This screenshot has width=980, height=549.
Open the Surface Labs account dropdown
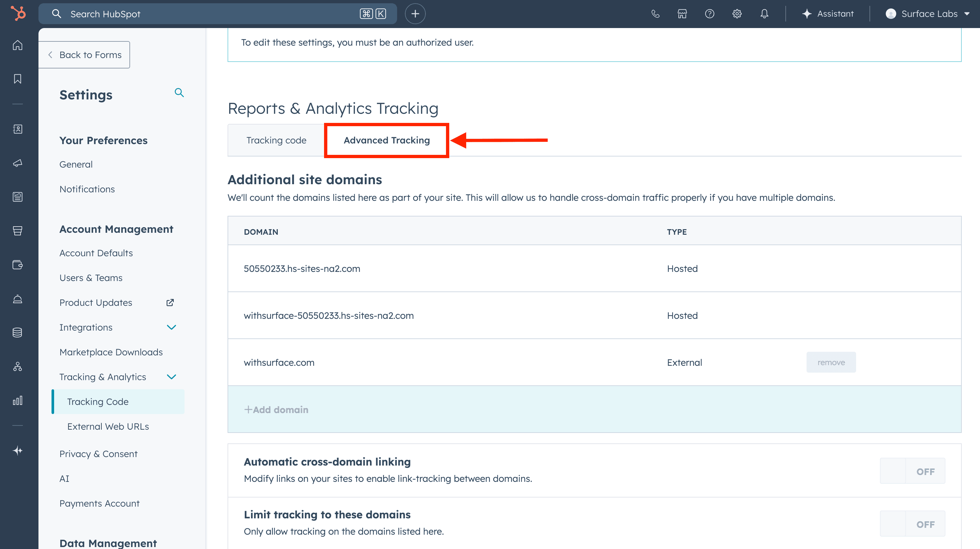pos(927,14)
